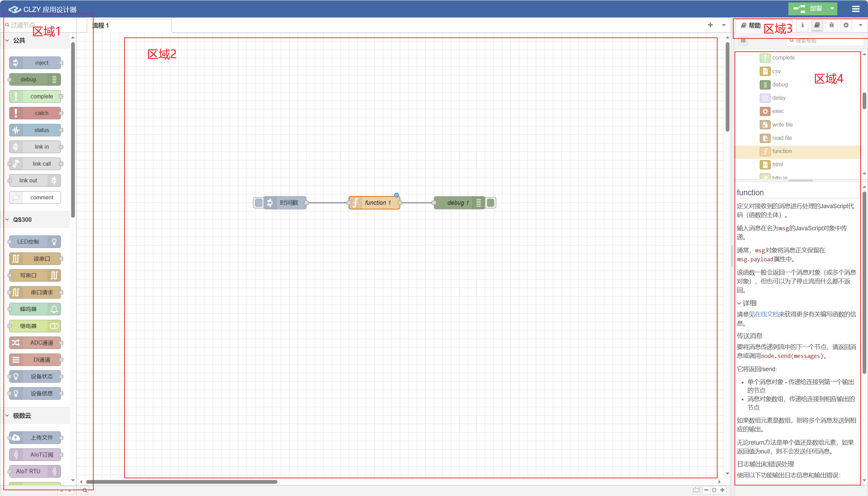
Task: Enable the debug node output toggle
Action: [x=491, y=203]
